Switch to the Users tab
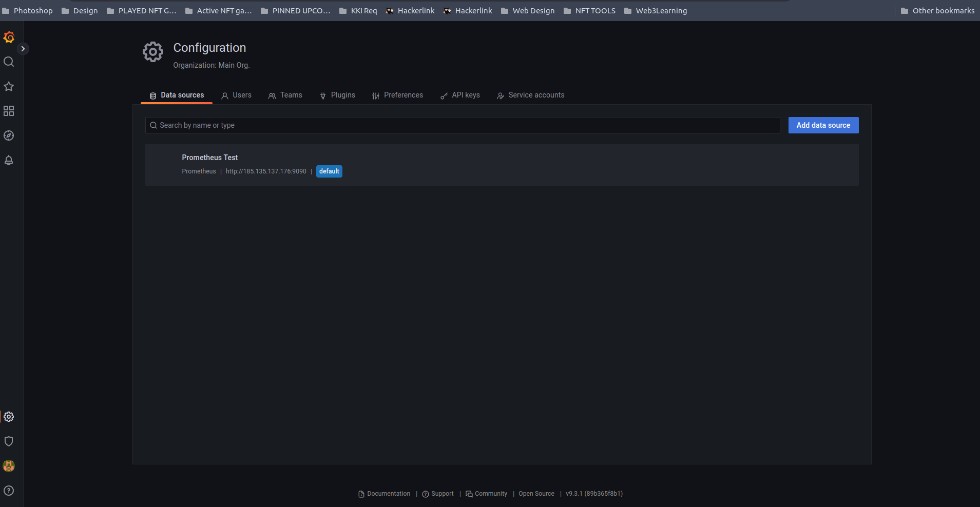 (236, 95)
